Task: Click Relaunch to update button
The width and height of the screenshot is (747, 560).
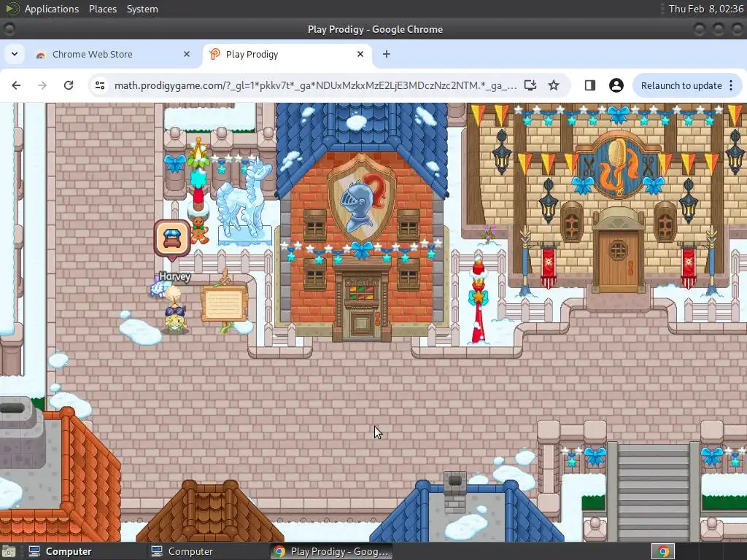Action: (x=681, y=85)
